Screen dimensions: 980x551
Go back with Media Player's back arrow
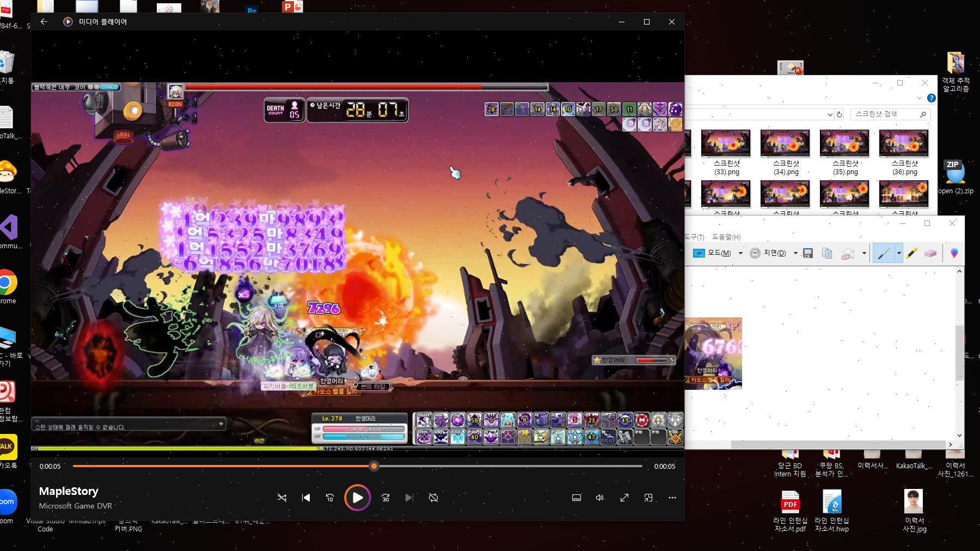point(44,22)
